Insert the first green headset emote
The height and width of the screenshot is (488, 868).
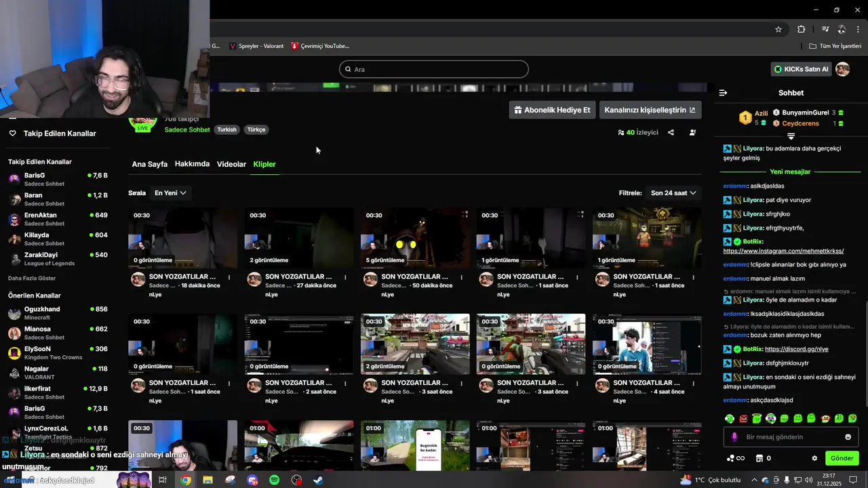(730, 419)
